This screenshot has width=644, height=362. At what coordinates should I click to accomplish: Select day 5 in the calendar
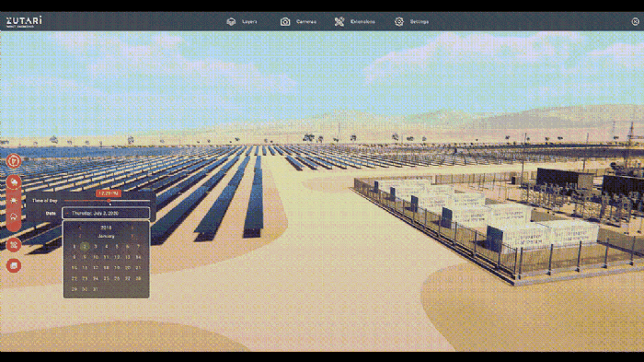click(117, 247)
